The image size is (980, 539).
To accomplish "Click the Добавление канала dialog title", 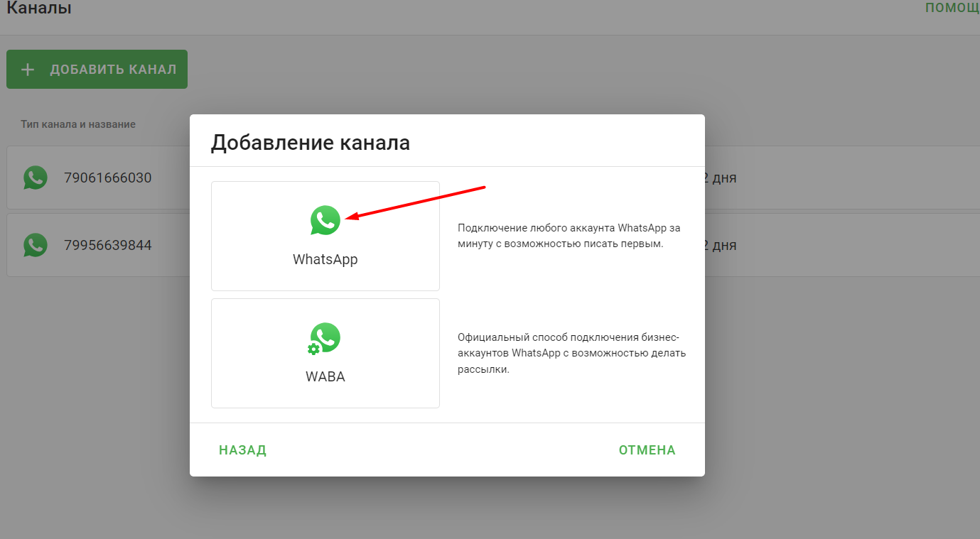I will [311, 143].
